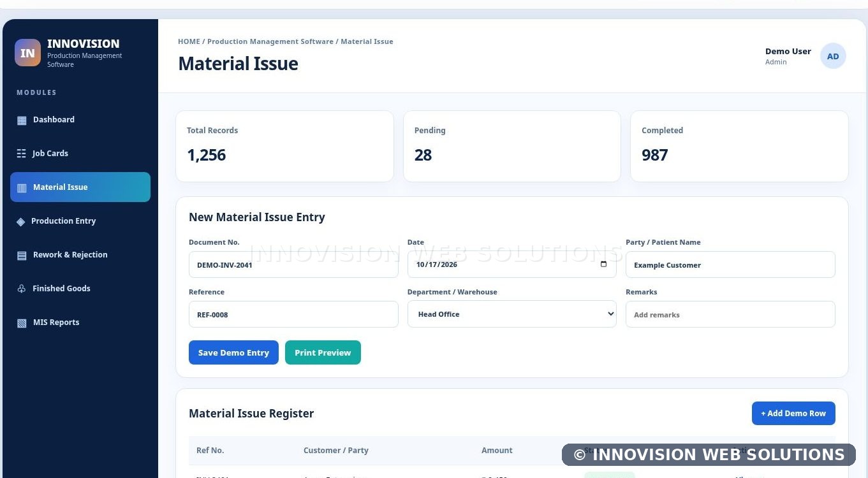Image resolution: width=868 pixels, height=478 pixels.
Task: Click the Date input field
Action: (512, 264)
